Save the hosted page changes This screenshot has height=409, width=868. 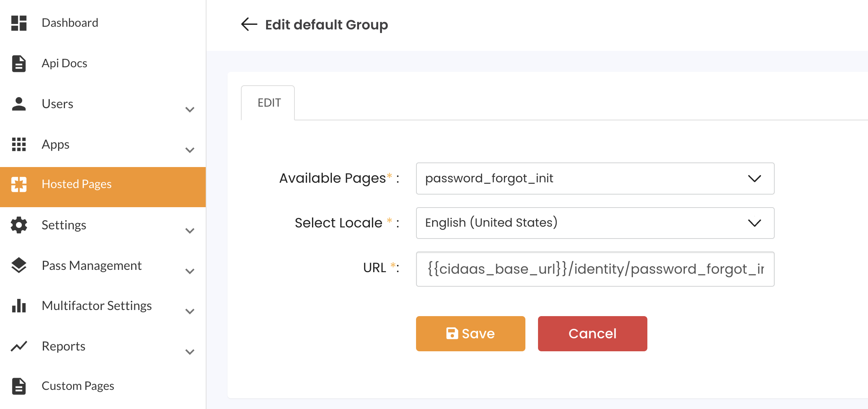click(x=470, y=334)
